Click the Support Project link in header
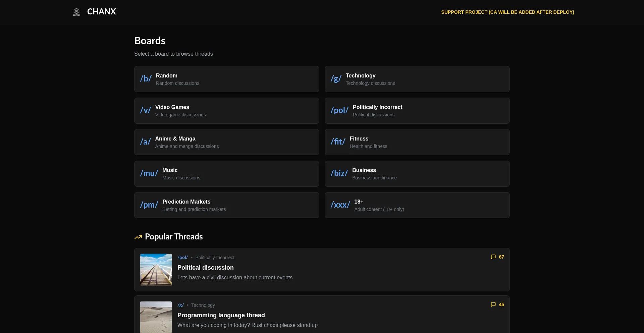This screenshot has width=644, height=333. coord(507,12)
